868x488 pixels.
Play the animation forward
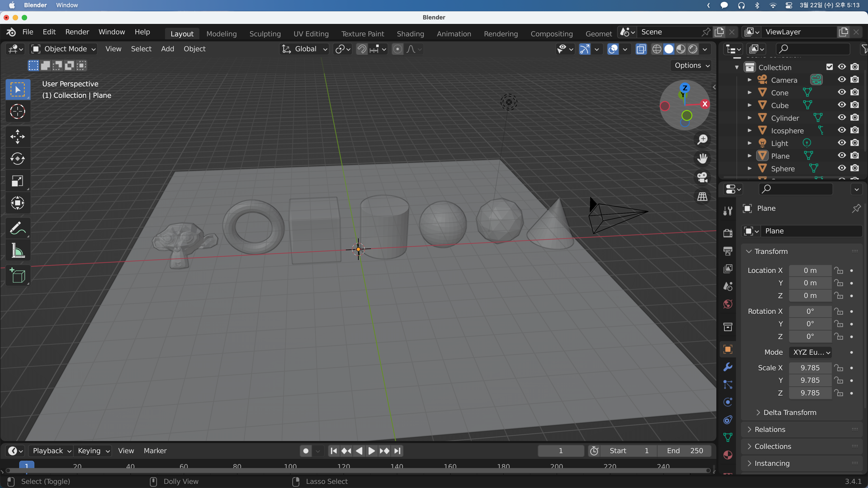coord(371,451)
